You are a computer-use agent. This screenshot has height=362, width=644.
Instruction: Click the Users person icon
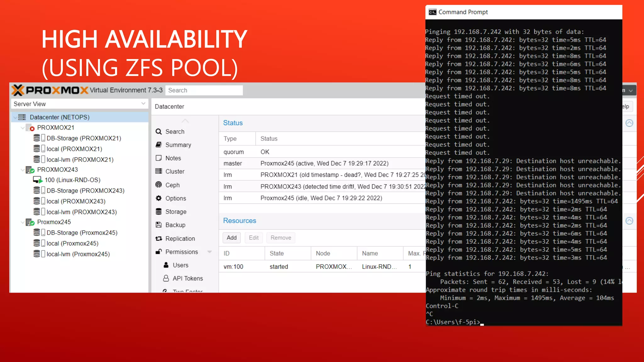click(166, 265)
